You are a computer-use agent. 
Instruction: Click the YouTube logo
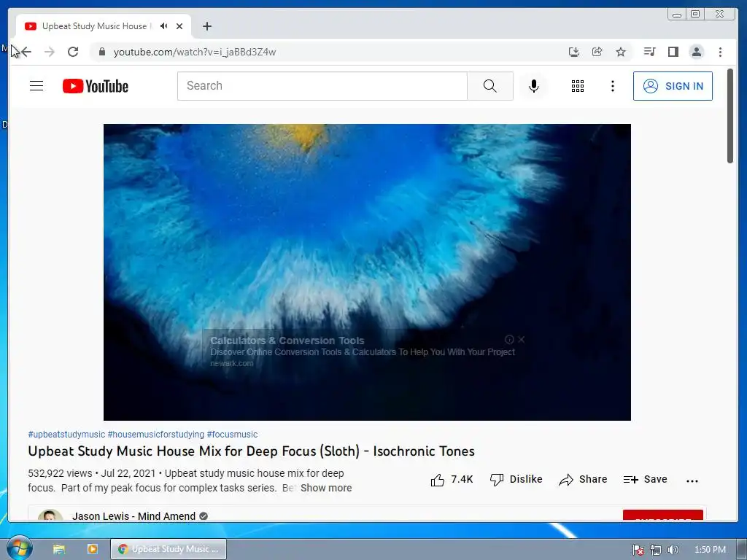pyautogui.click(x=96, y=86)
